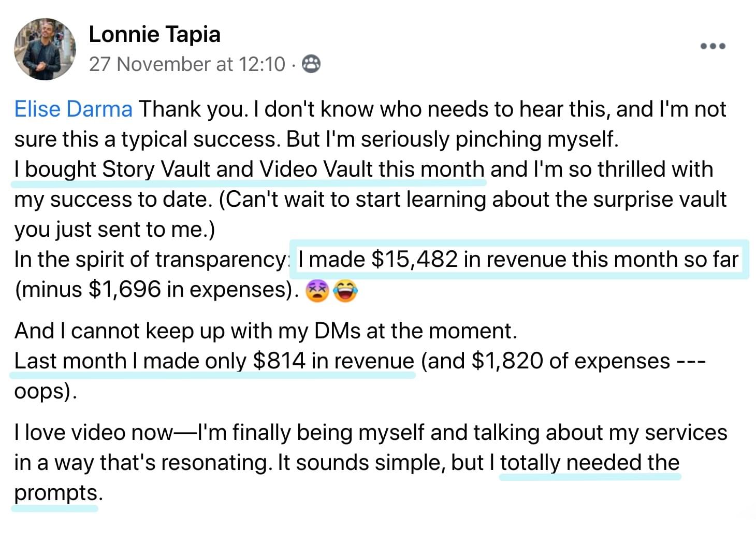Click the Lonnie Tapia author name
756x541 pixels.
pos(154,35)
